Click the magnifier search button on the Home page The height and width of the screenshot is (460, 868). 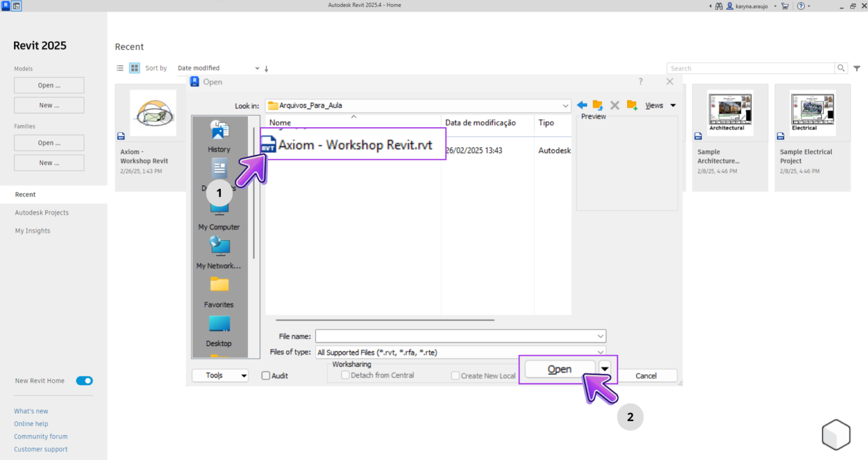point(841,68)
